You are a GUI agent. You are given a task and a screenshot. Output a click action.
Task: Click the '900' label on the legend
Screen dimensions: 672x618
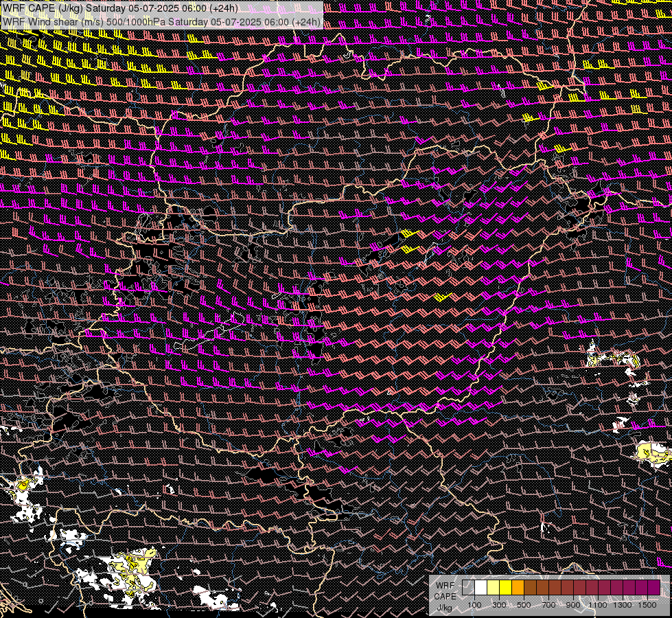(573, 605)
